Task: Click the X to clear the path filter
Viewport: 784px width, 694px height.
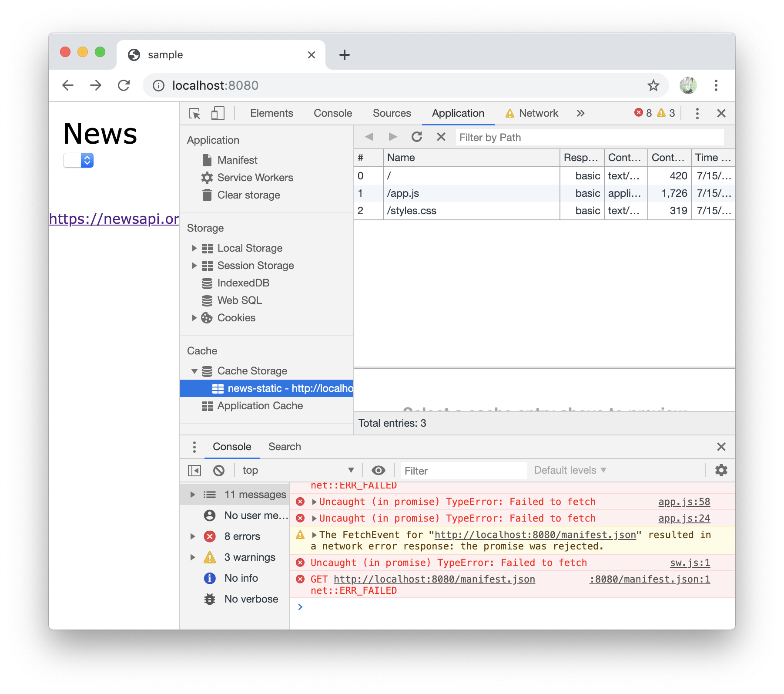Action: point(441,137)
